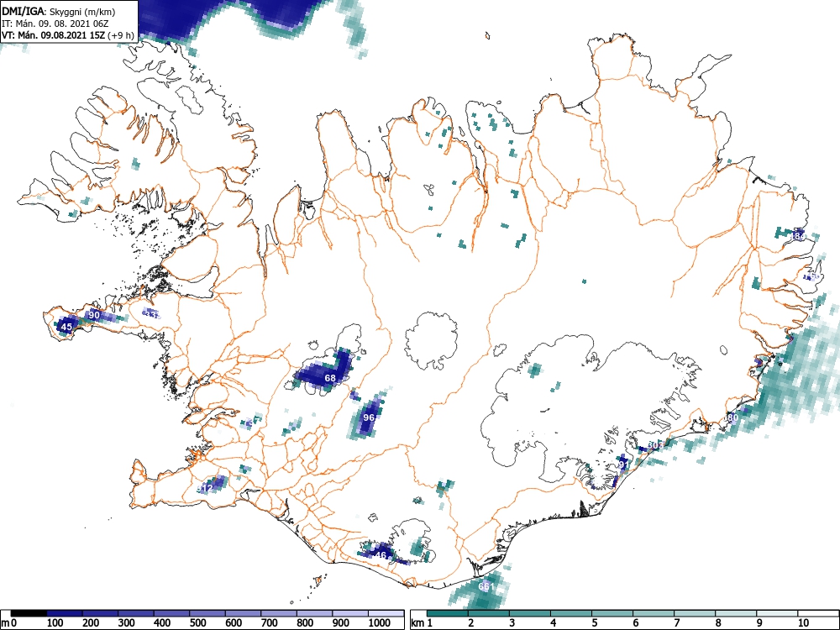Image resolution: width=840 pixels, height=630 pixels.
Task: Click the "5" label on the km legend
Action: (x=595, y=623)
